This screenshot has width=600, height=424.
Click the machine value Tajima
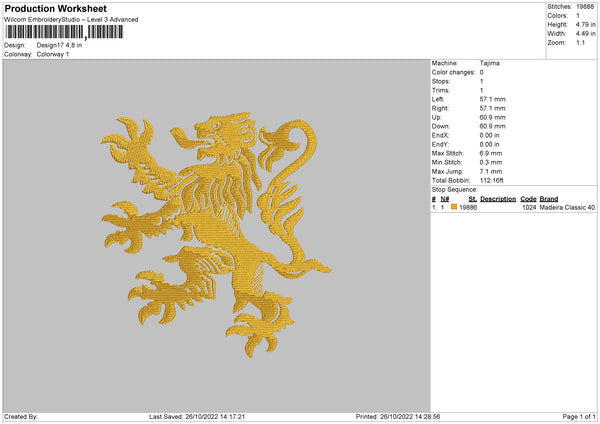point(489,63)
